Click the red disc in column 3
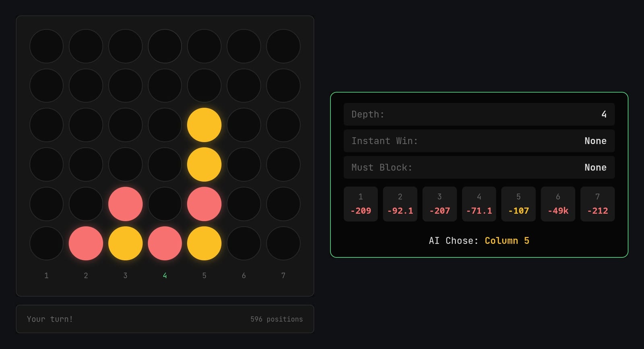 (x=125, y=204)
